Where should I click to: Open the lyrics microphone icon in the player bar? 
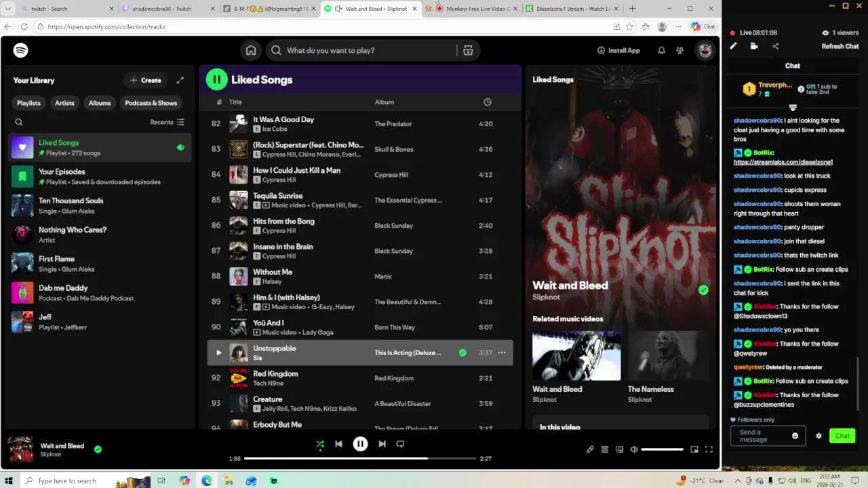click(x=590, y=449)
